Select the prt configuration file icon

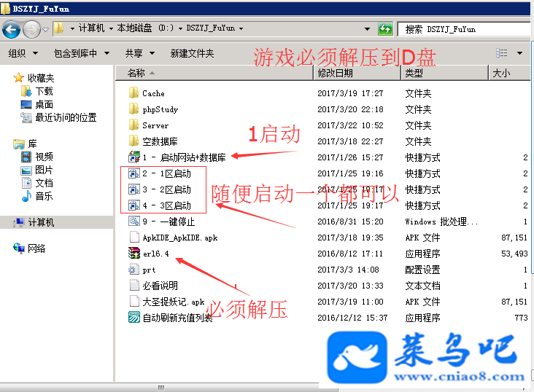tap(134, 270)
